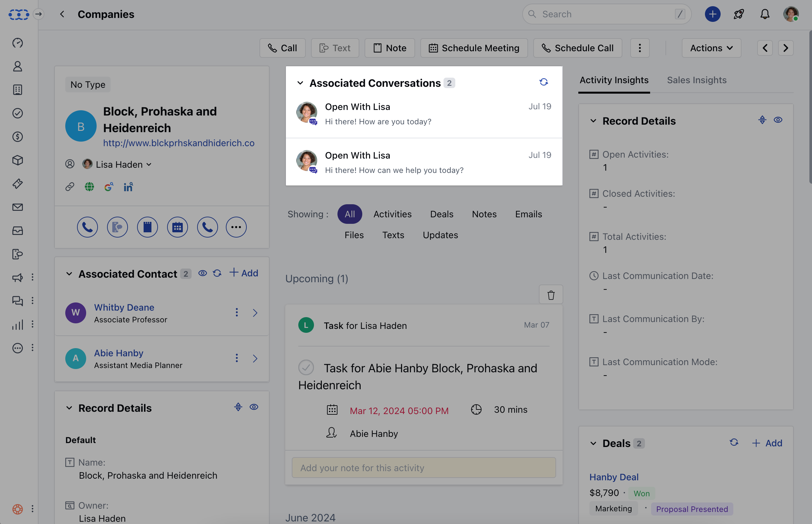Toggle eye icon in right Record Details
812x524 pixels.
(x=778, y=120)
